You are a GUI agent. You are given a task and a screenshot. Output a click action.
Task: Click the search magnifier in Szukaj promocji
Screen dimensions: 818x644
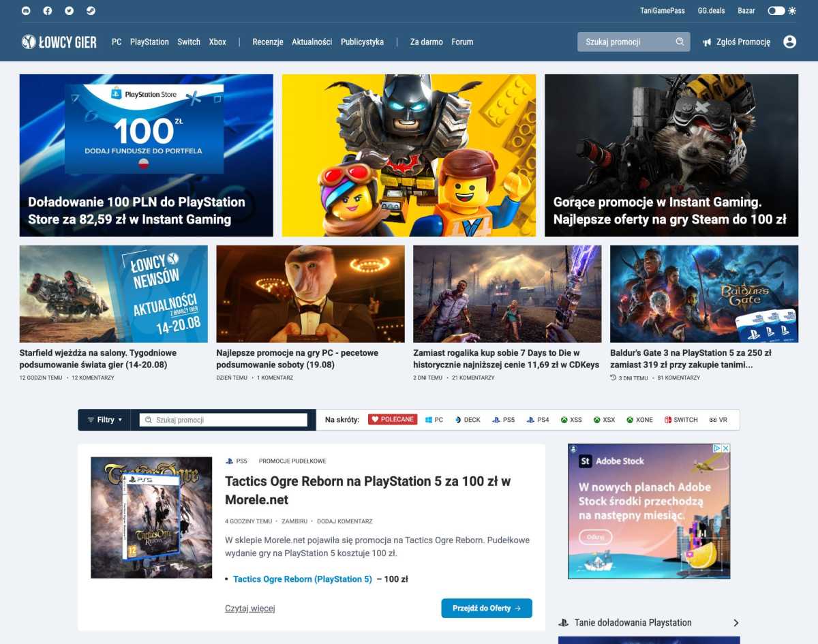click(679, 42)
